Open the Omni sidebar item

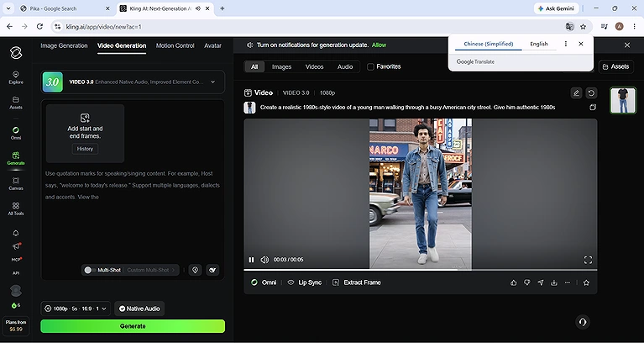(x=16, y=134)
